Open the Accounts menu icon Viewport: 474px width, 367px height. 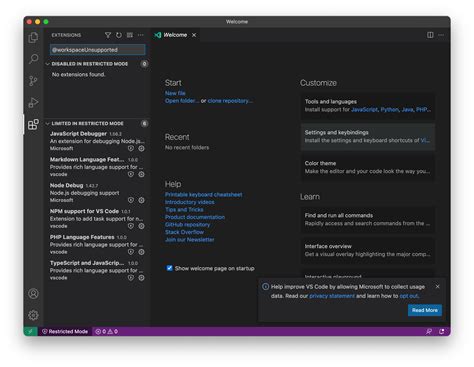[33, 294]
